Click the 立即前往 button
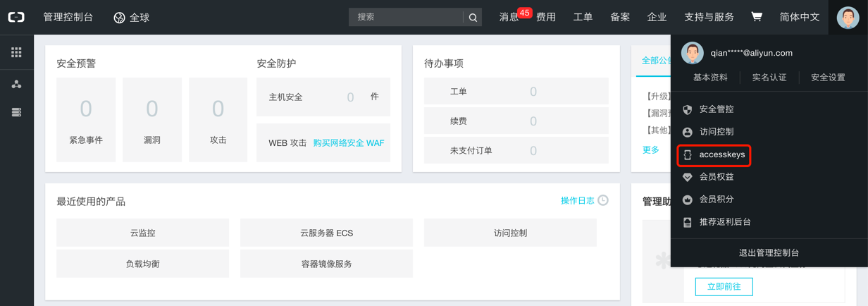 pyautogui.click(x=724, y=286)
